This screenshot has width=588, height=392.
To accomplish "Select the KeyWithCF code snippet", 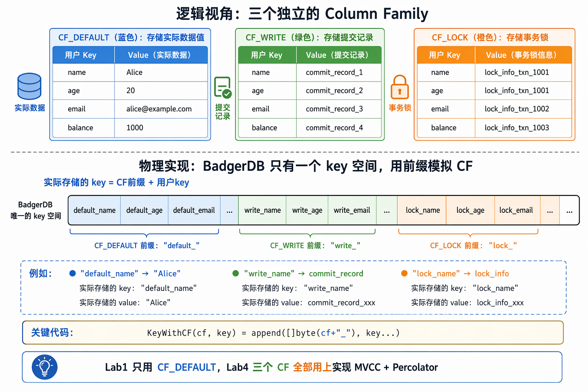I will coord(273,333).
